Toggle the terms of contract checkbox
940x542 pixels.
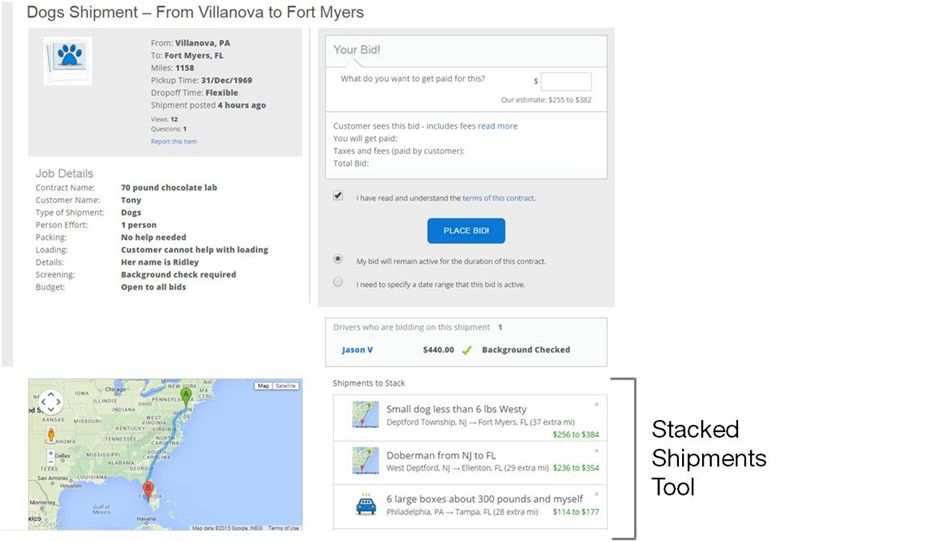(x=338, y=197)
